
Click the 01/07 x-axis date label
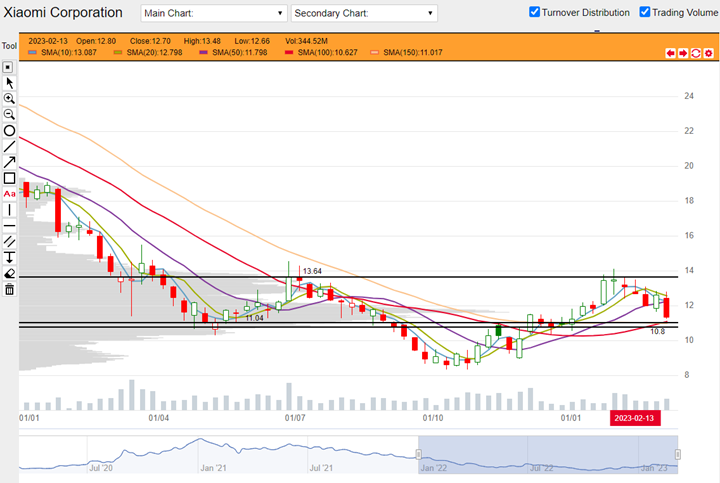tap(295, 418)
